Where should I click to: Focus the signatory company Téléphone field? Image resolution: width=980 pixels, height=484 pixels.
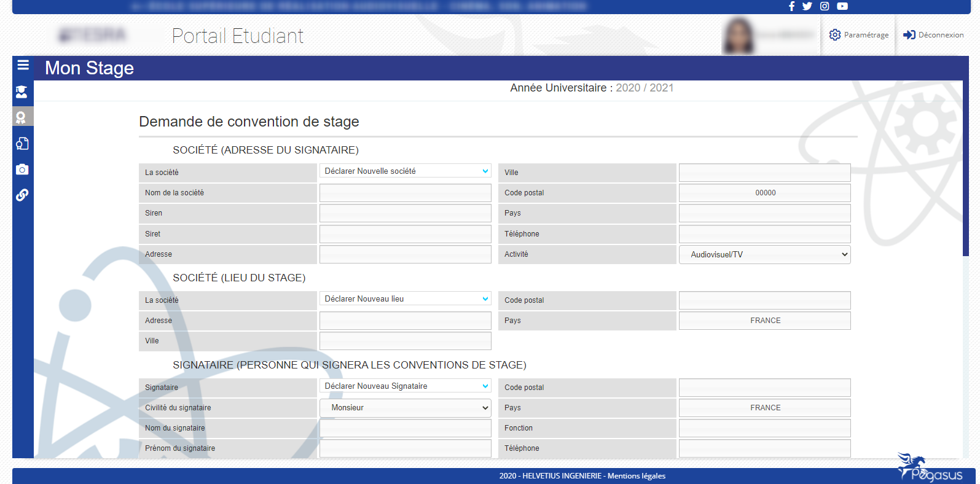[765, 234]
